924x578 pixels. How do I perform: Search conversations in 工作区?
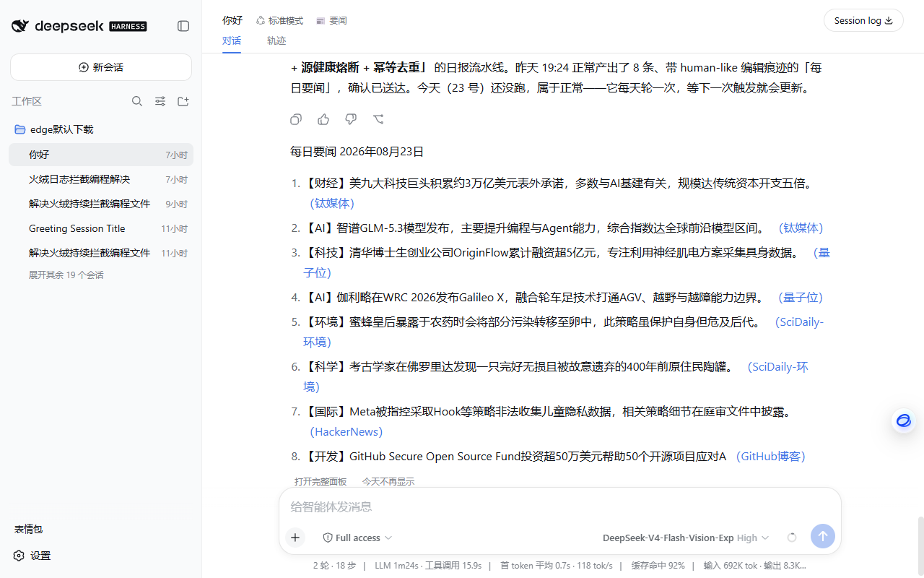click(x=137, y=101)
